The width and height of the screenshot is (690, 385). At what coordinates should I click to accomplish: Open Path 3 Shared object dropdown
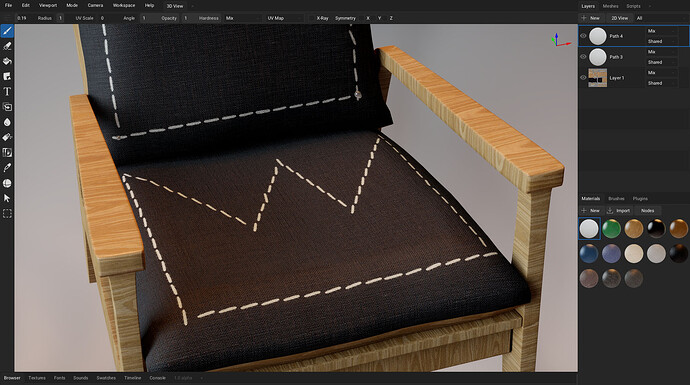(x=661, y=62)
